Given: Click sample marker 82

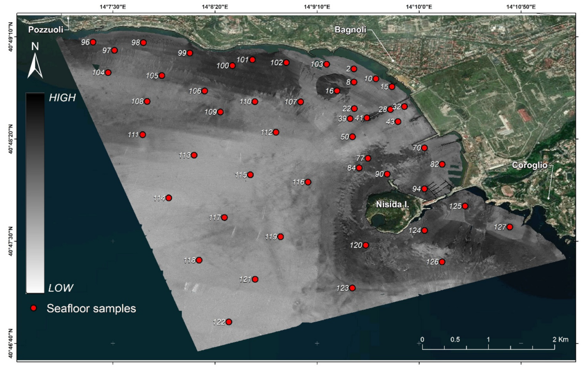Looking at the screenshot, I should pyautogui.click(x=442, y=164).
